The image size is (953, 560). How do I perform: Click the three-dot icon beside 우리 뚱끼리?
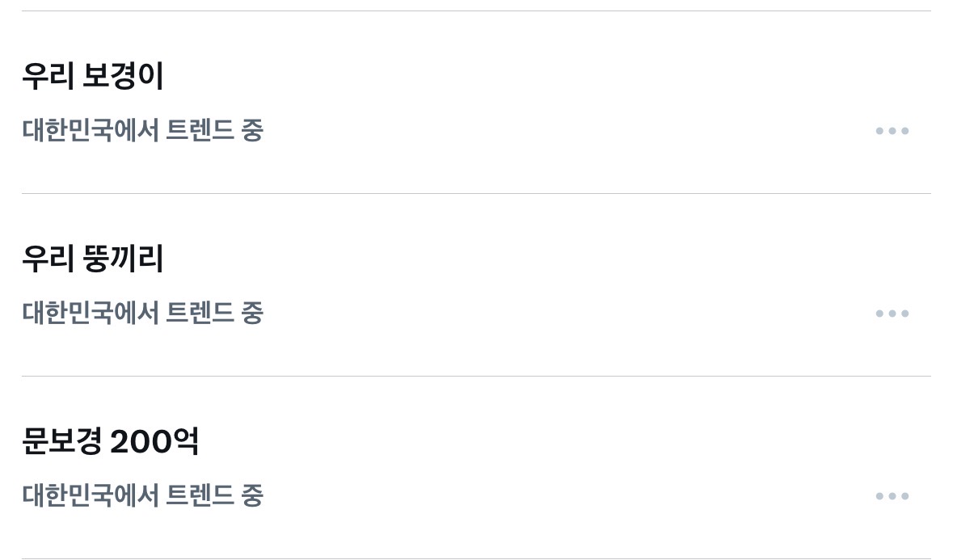coord(892,314)
